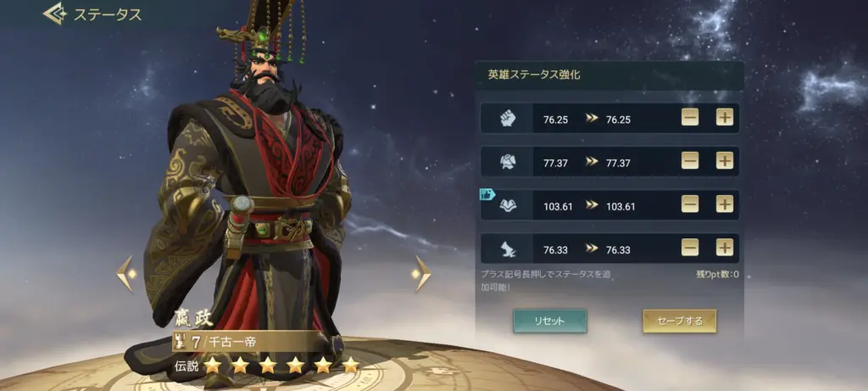Screen dimensions: 868x391
Task: Decrease the horse speed stat with minus
Action: coord(690,247)
